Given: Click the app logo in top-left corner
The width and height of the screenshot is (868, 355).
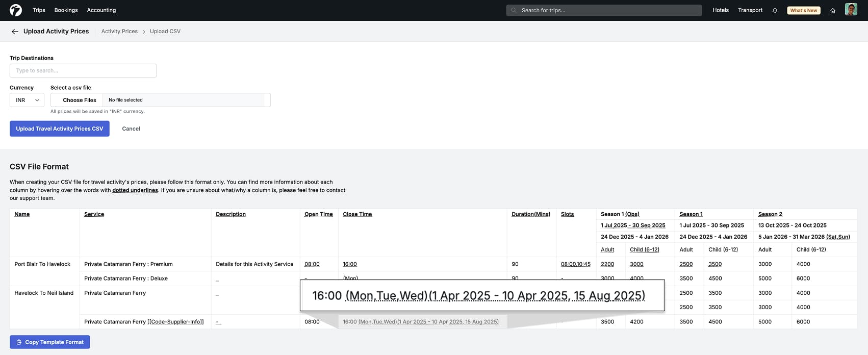Looking at the screenshot, I should coord(16,10).
